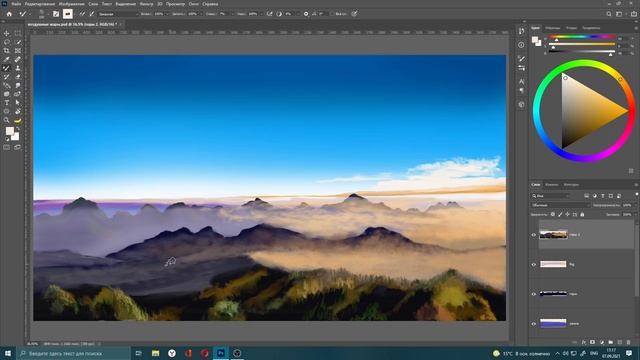
Task: Select the Horizontal Type tool
Action: tap(7, 103)
